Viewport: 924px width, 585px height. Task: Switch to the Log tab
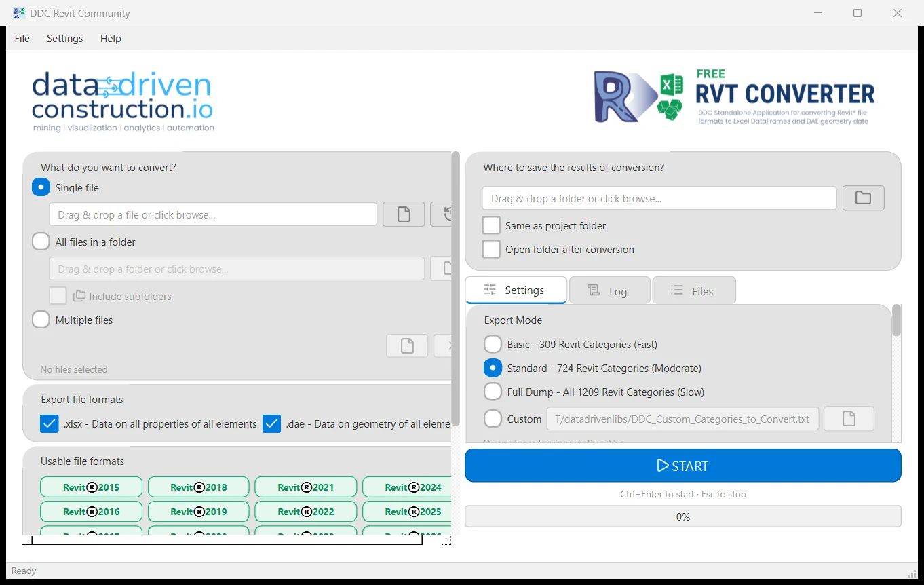609,290
